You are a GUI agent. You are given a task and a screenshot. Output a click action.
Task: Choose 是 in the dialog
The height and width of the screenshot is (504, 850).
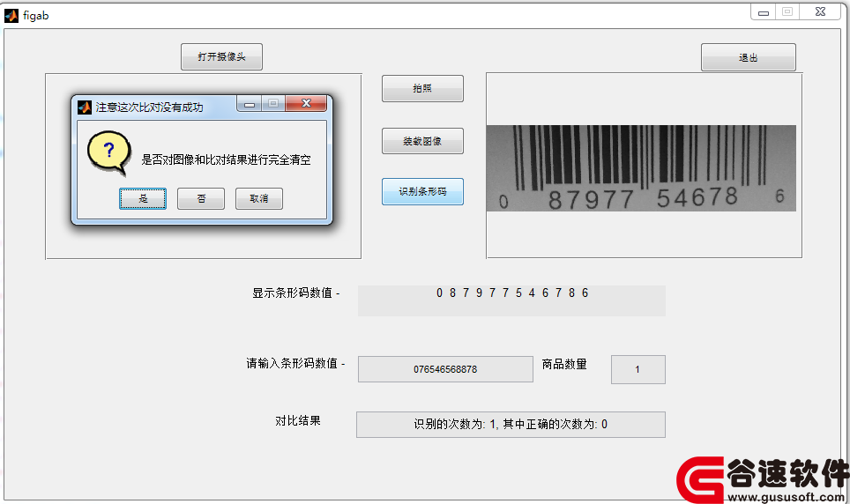143,198
